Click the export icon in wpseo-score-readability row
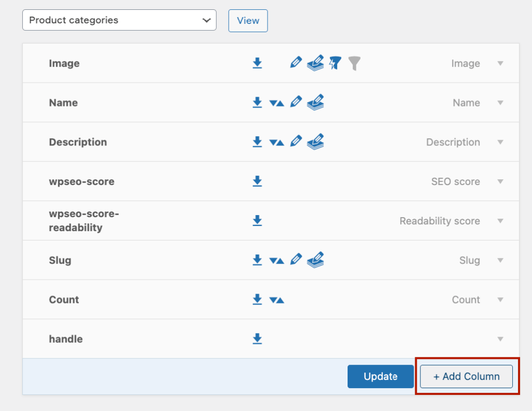This screenshot has height=411, width=532. (257, 221)
